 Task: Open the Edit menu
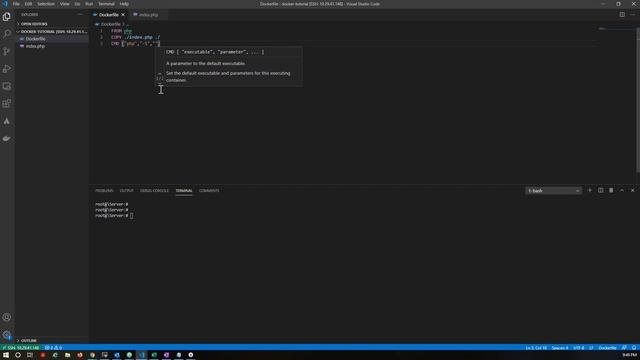click(28, 4)
